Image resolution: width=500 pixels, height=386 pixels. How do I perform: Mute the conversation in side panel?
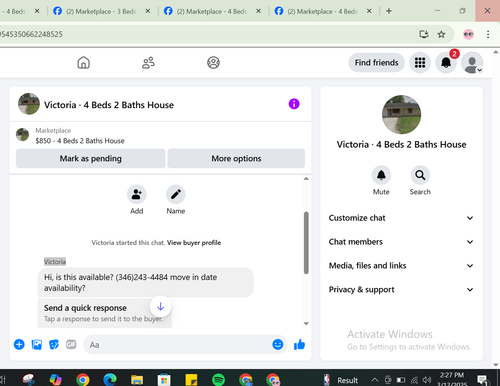(381, 175)
